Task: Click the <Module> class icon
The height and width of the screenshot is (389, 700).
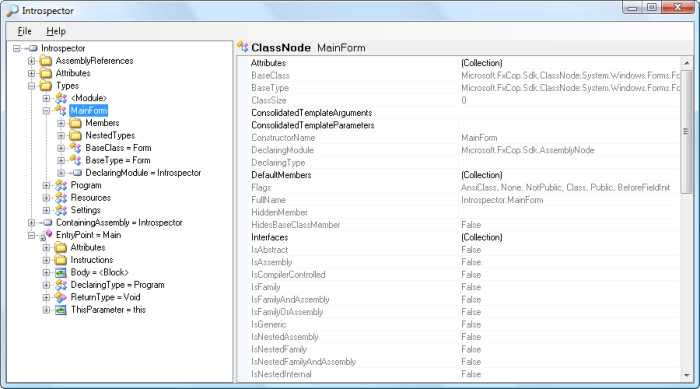Action: coord(61,98)
